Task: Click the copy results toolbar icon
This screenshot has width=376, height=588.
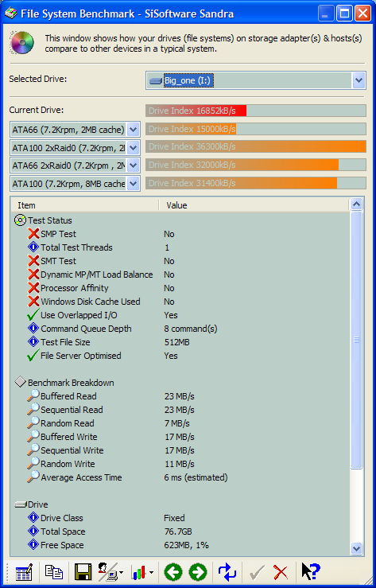Action: [x=54, y=572]
